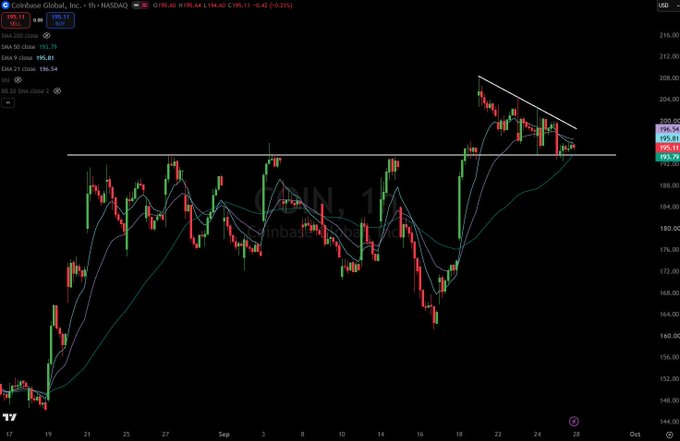Image resolution: width=680 pixels, height=441 pixels.
Task: Click the status pill badge next to NASDAQ
Action: (x=140, y=5)
